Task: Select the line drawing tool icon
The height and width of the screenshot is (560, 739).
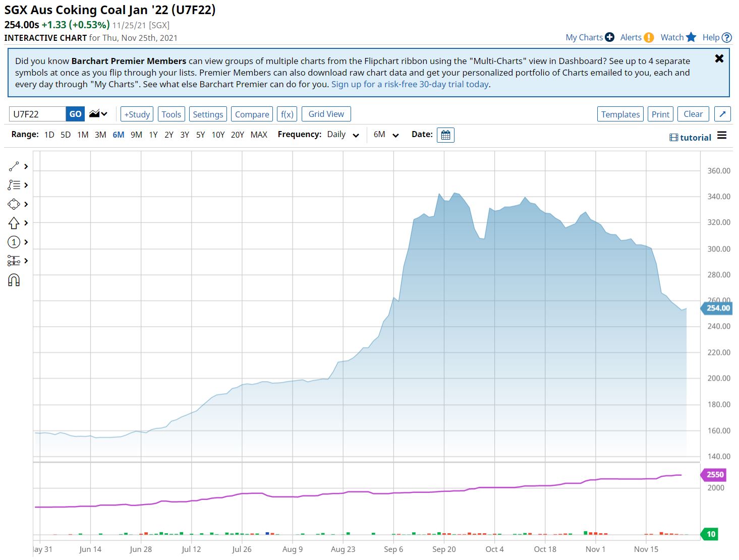Action: (x=14, y=166)
